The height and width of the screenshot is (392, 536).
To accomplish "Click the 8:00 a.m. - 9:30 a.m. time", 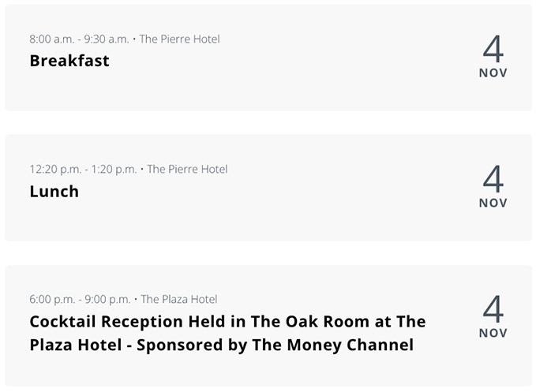I will [79, 39].
